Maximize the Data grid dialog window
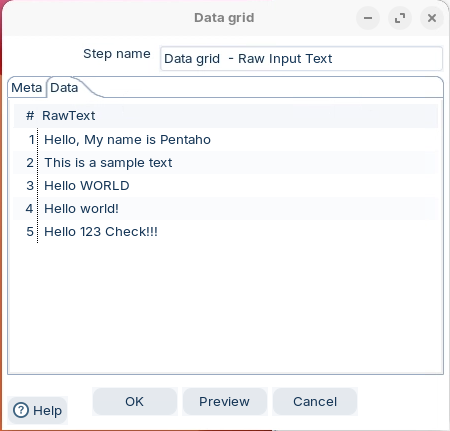The width and height of the screenshot is (450, 431). [x=400, y=18]
